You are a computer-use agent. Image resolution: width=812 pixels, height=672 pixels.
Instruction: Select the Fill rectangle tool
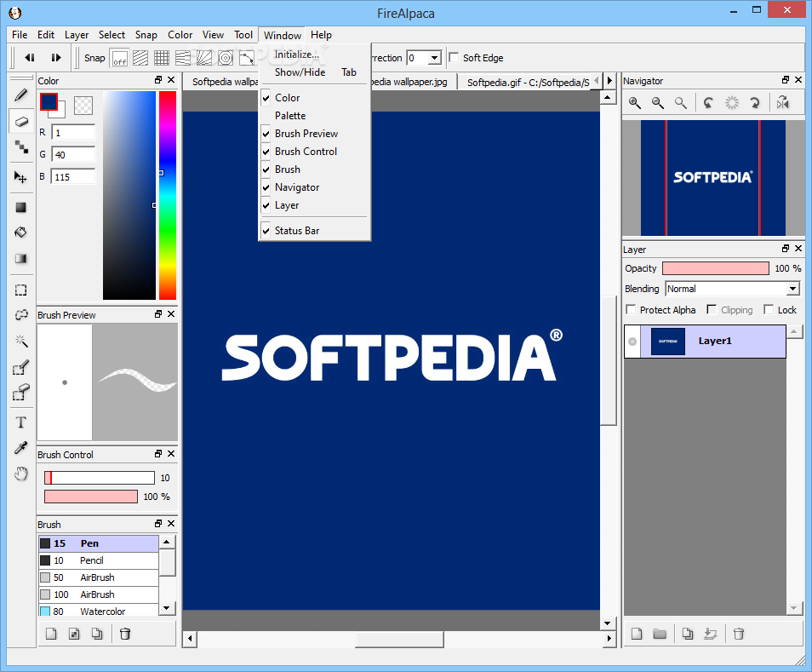tap(20, 207)
